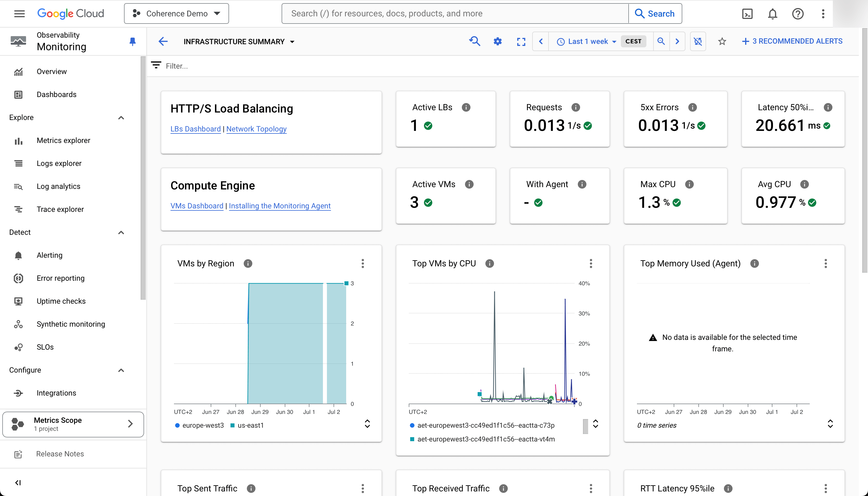Viewport: 868px width, 496px height.
Task: Star this dashboard as favorite
Action: point(722,42)
